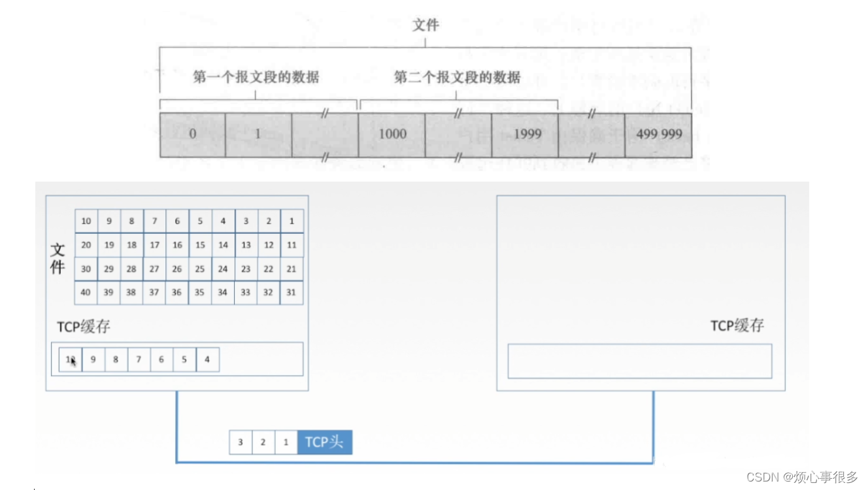Click cell 20 in the file grid
Image resolution: width=868 pixels, height=490 pixels.
[x=86, y=245]
